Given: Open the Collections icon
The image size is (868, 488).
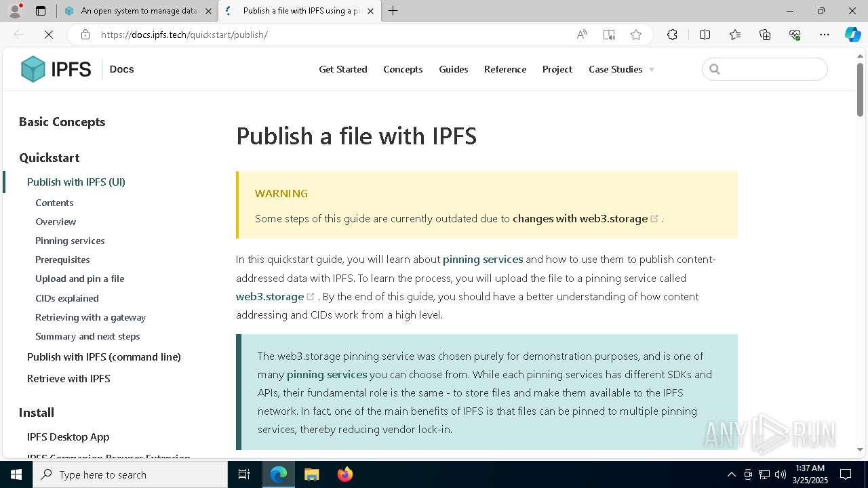Looking at the screenshot, I should [x=765, y=35].
